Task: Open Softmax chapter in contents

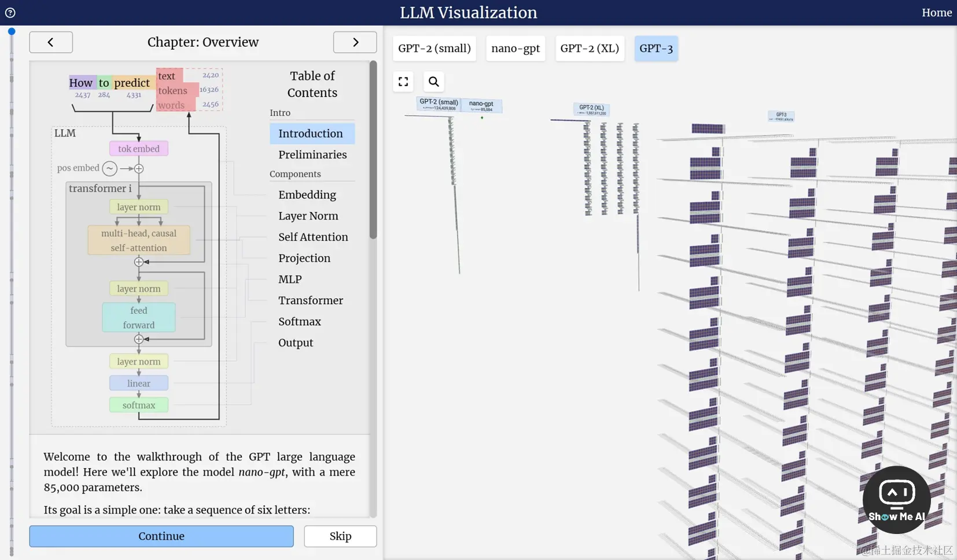Action: [x=300, y=322]
